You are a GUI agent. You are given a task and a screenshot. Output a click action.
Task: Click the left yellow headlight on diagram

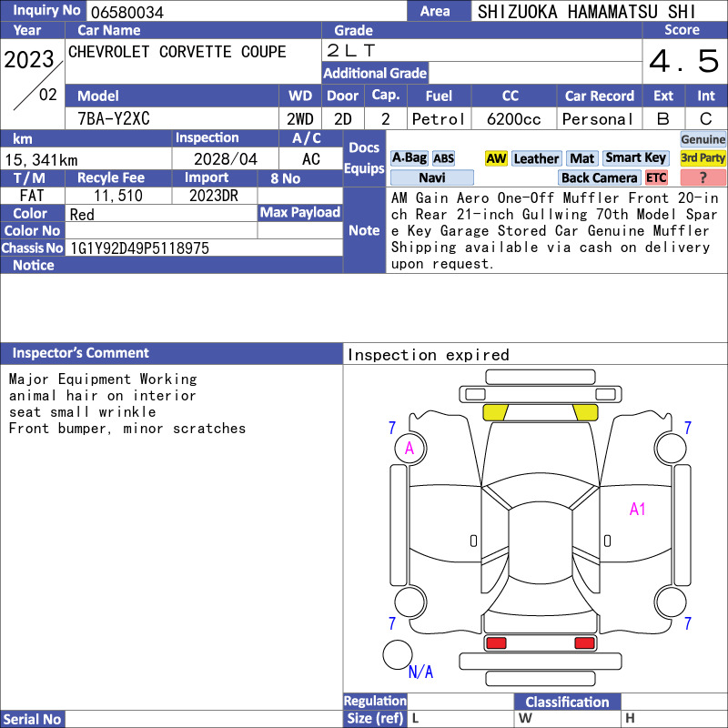tap(495, 412)
